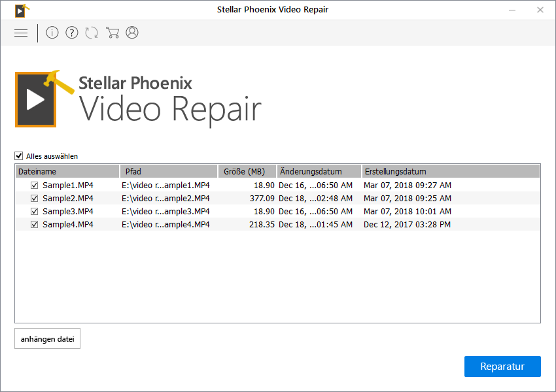556x392 pixels.
Task: Click the 377.09 size value
Action: pos(262,199)
